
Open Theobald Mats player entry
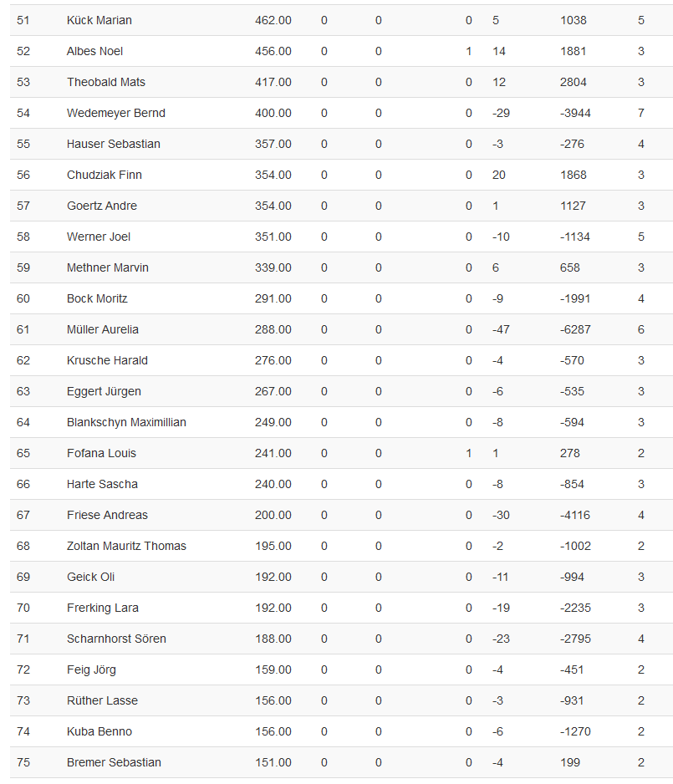tap(106, 82)
